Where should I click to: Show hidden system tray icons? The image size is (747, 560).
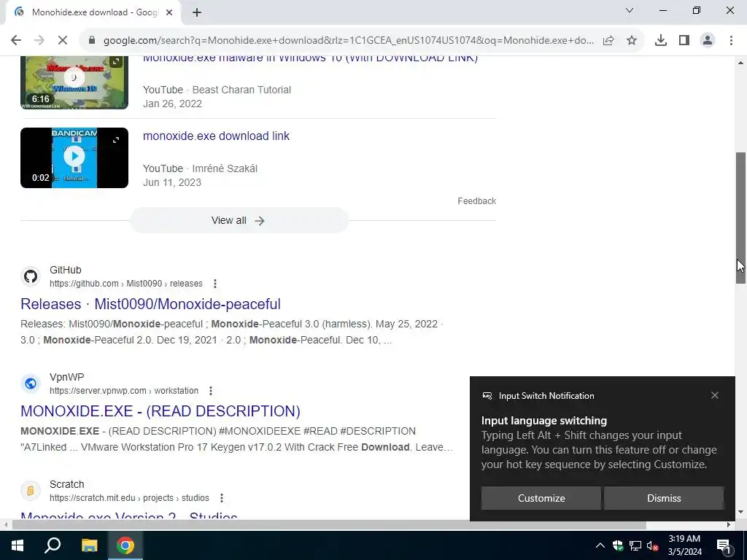(600, 545)
